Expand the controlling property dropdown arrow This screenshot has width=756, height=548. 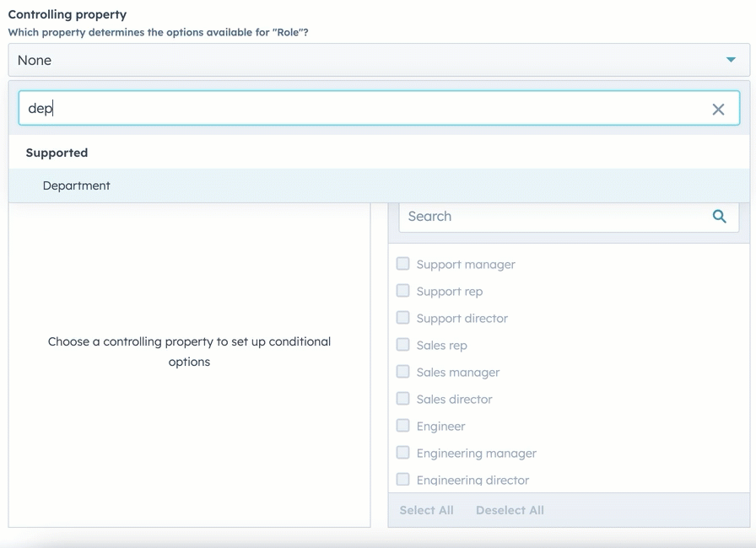point(731,60)
